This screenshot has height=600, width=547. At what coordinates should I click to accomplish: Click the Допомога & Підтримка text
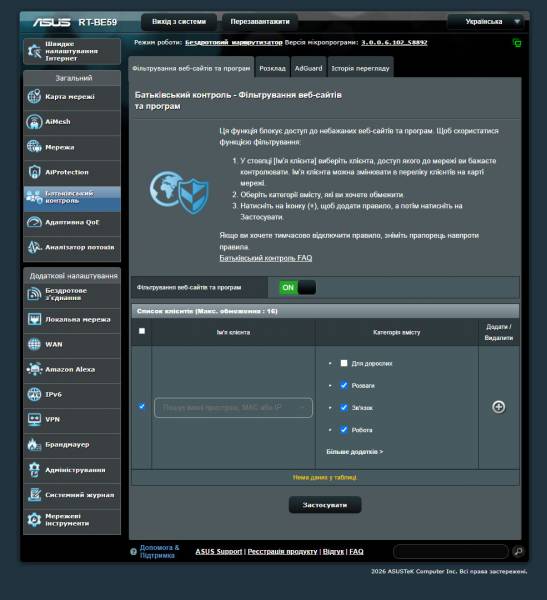point(159,551)
